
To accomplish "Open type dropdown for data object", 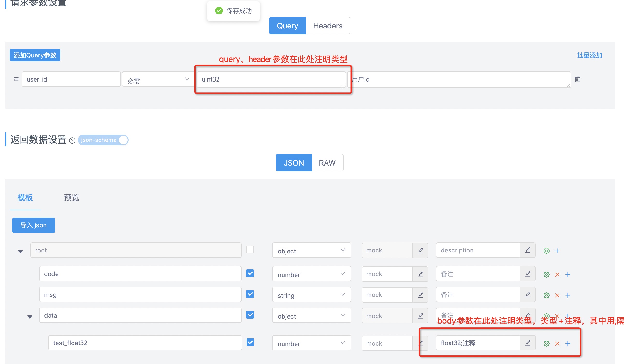I will pyautogui.click(x=312, y=315).
